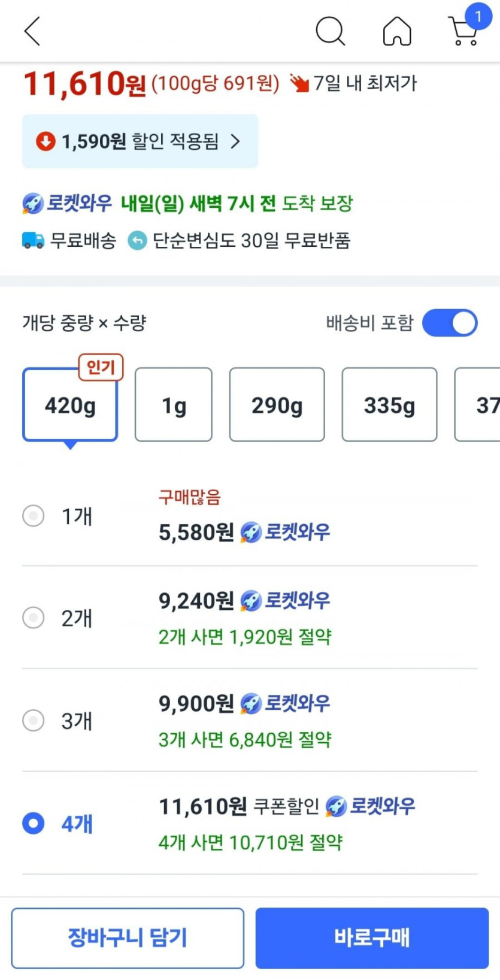
Task: Select the 2개 quantity radio button
Action: [x=34, y=618]
